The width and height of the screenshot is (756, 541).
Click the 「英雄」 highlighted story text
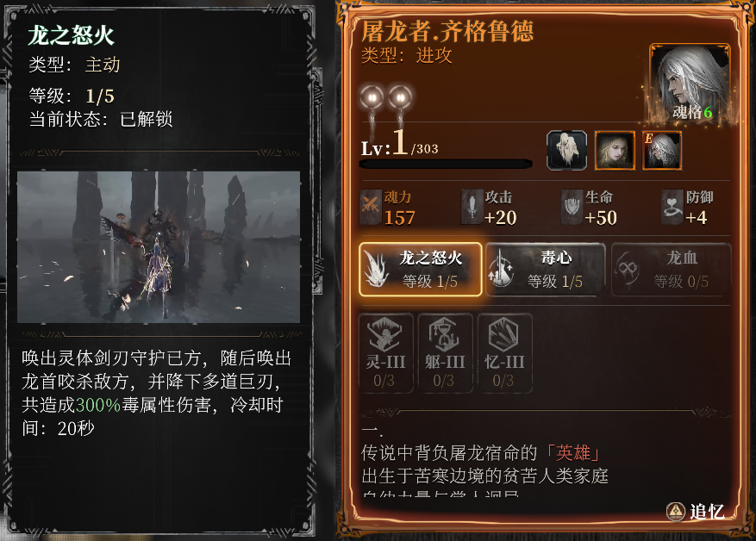572,453
